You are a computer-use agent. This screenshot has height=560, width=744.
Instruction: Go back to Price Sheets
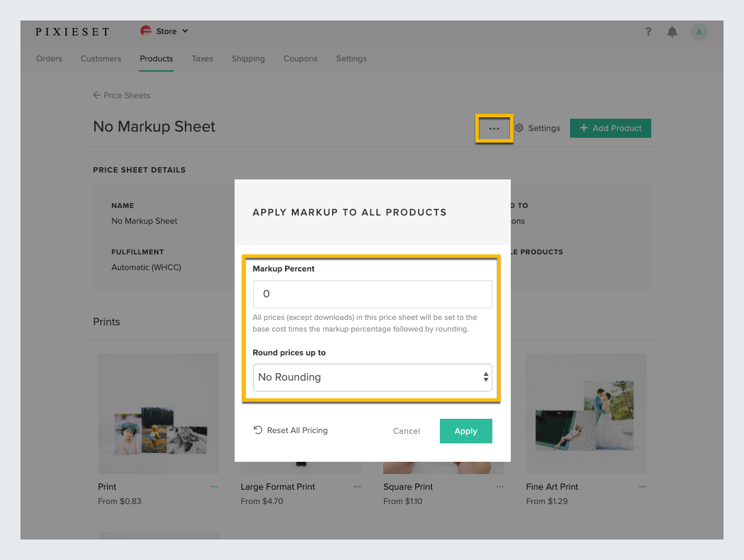pyautogui.click(x=122, y=95)
